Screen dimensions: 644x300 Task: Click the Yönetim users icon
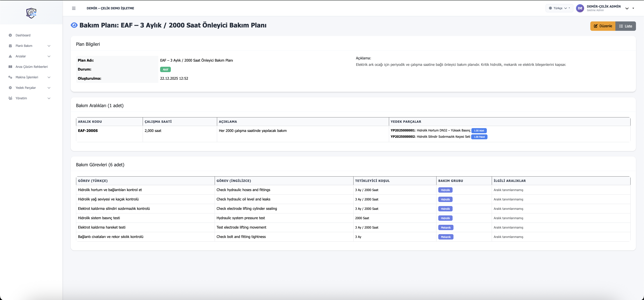10,98
